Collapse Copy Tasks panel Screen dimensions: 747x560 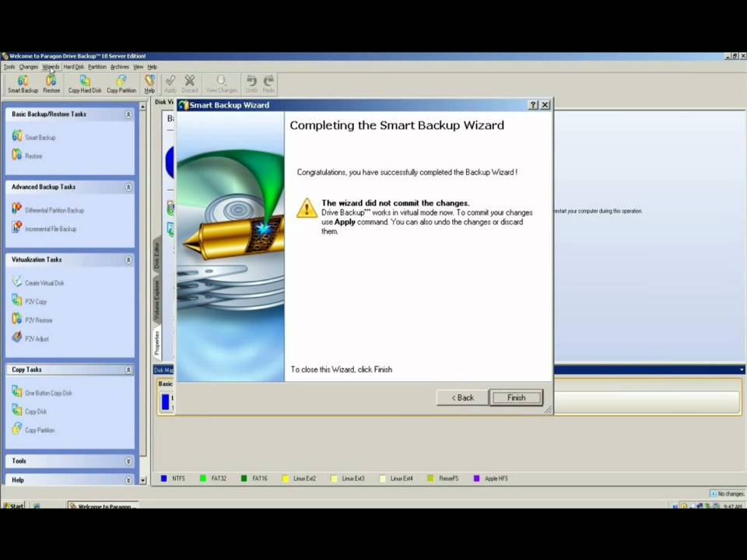(128, 369)
